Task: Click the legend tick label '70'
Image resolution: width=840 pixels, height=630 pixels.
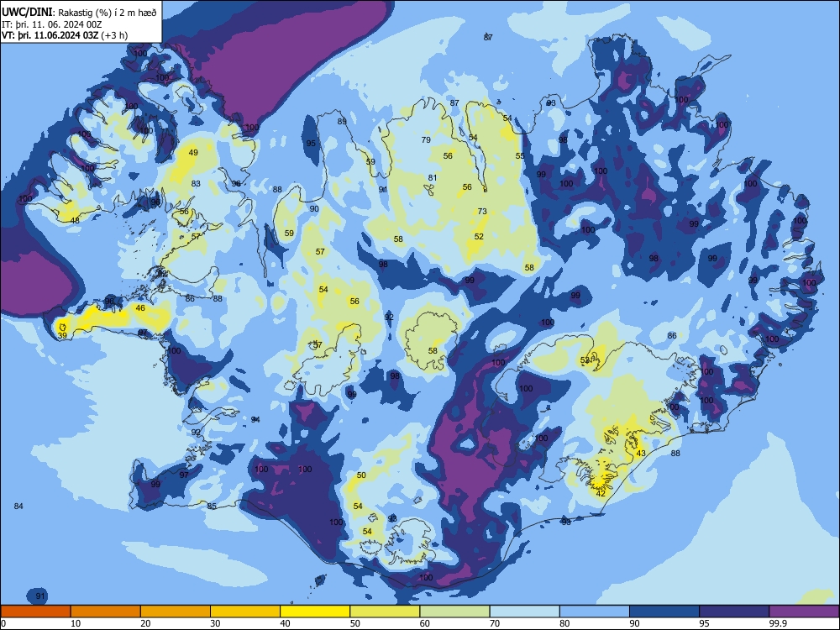Action: tap(495, 623)
